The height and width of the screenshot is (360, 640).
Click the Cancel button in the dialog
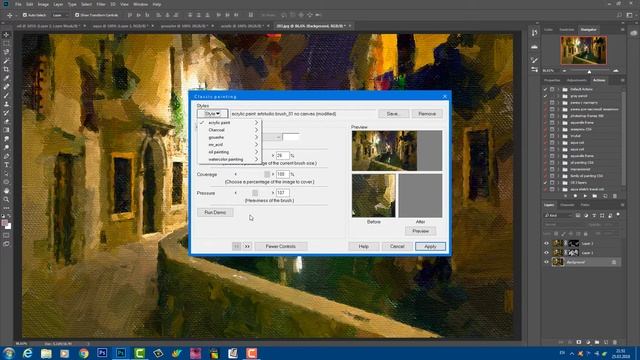pyautogui.click(x=397, y=247)
